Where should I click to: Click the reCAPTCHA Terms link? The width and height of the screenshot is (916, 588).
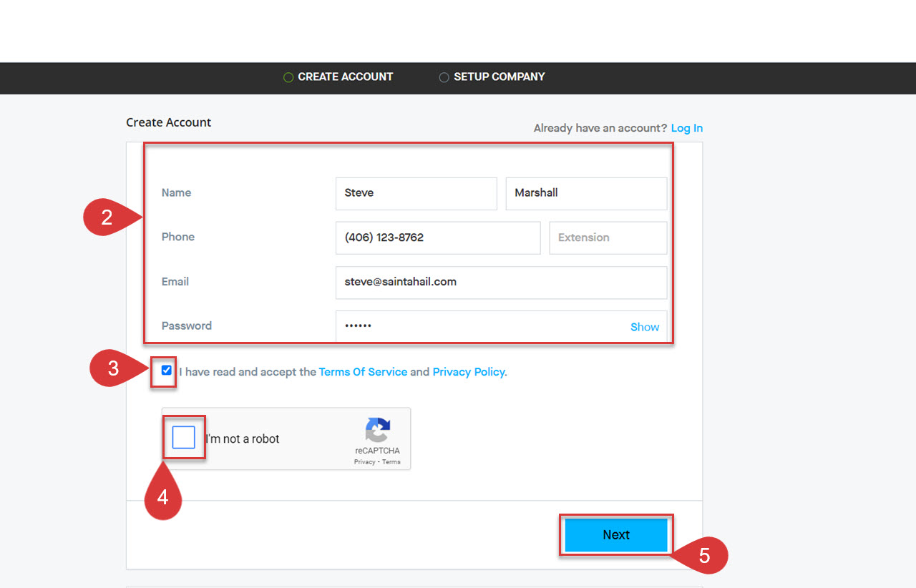pos(391,462)
